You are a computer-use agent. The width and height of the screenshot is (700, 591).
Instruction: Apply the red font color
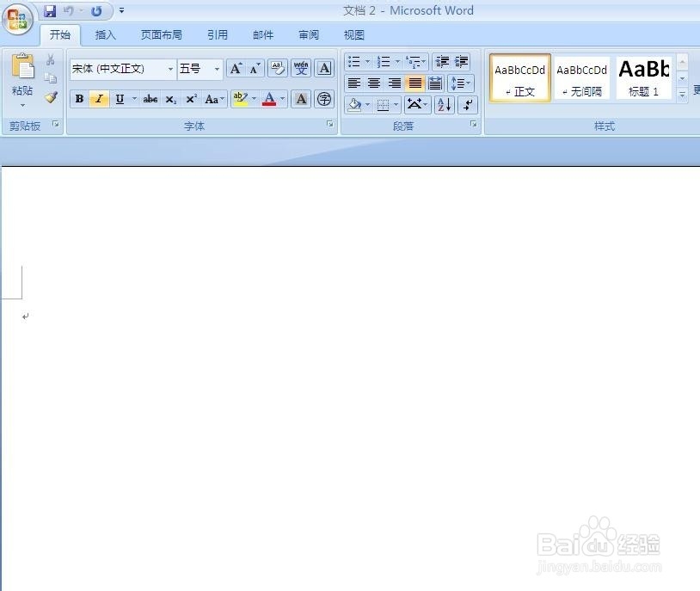pos(269,99)
